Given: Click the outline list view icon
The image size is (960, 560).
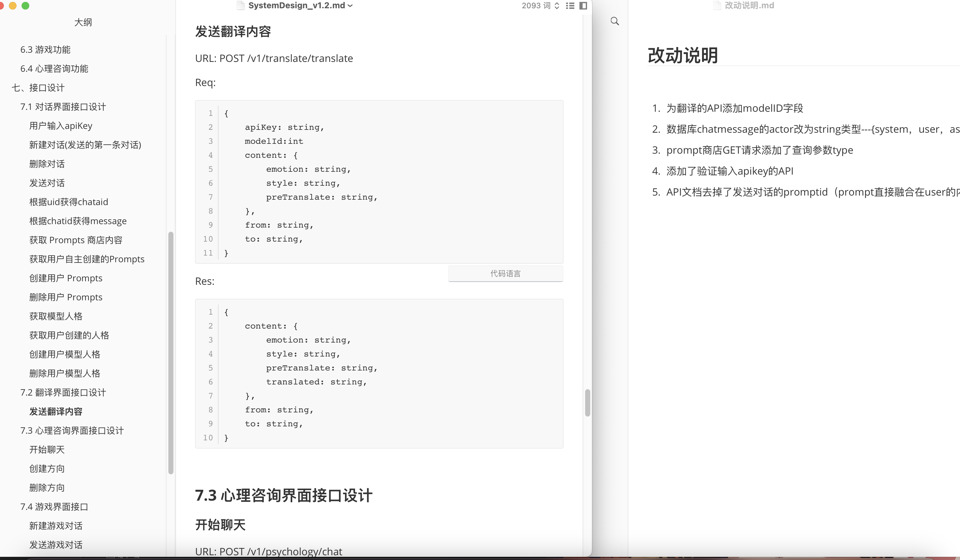Looking at the screenshot, I should (x=570, y=6).
